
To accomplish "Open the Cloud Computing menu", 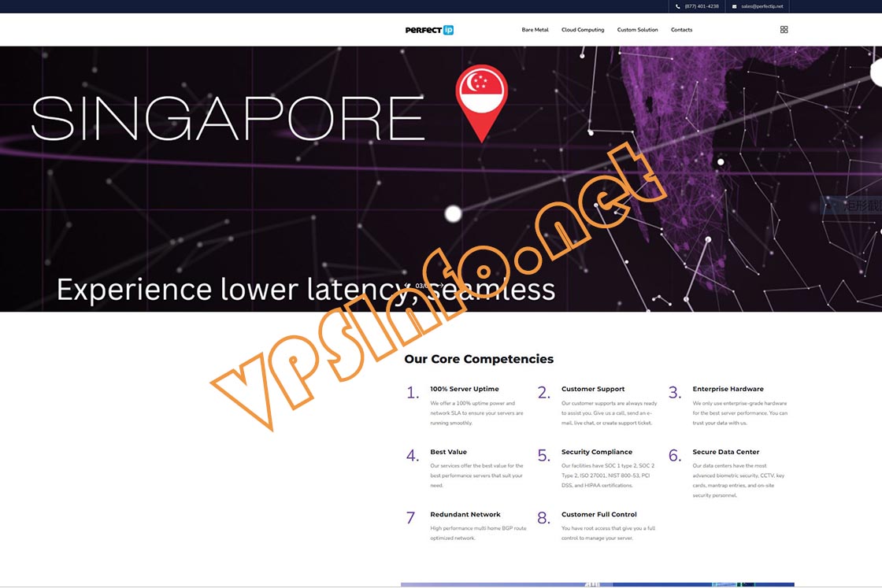I will pos(583,30).
